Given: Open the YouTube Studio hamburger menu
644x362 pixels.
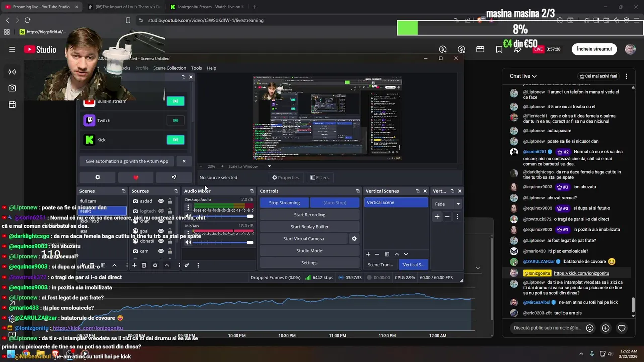Looking at the screenshot, I should click(12, 49).
